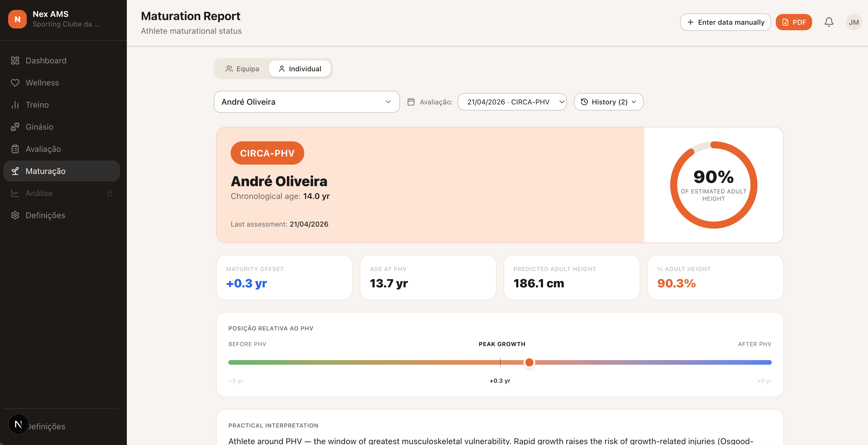
Task: Click the Dashboard grid icon in sidebar
Action: pos(15,60)
